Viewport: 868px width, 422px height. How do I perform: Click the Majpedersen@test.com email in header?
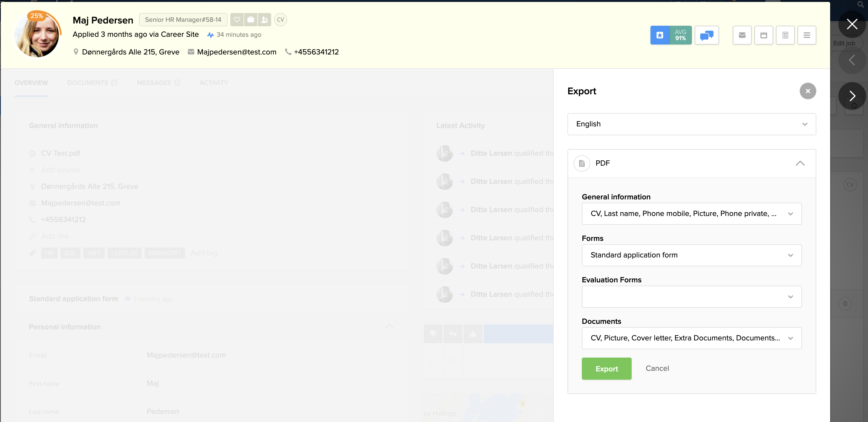click(237, 52)
